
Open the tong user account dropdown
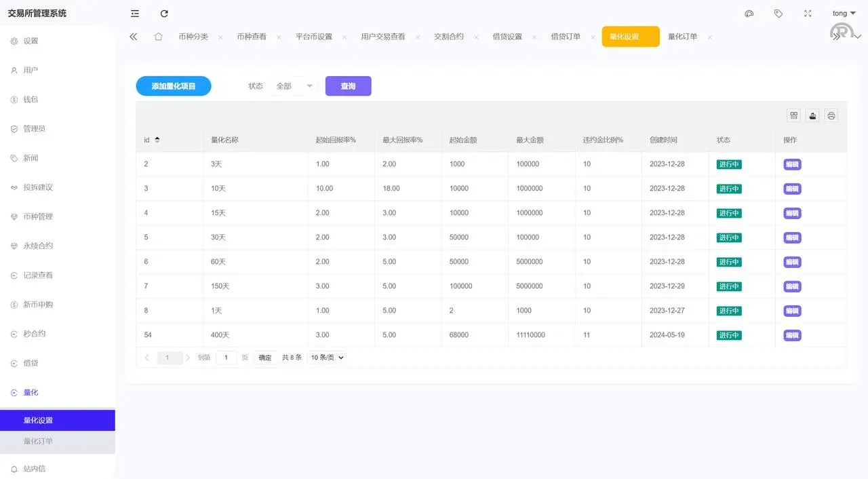coord(843,12)
